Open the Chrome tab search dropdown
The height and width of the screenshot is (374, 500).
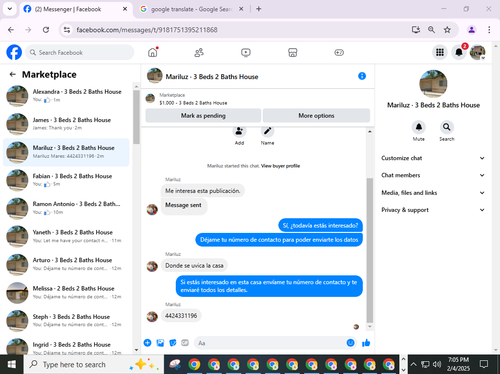(x=10, y=9)
